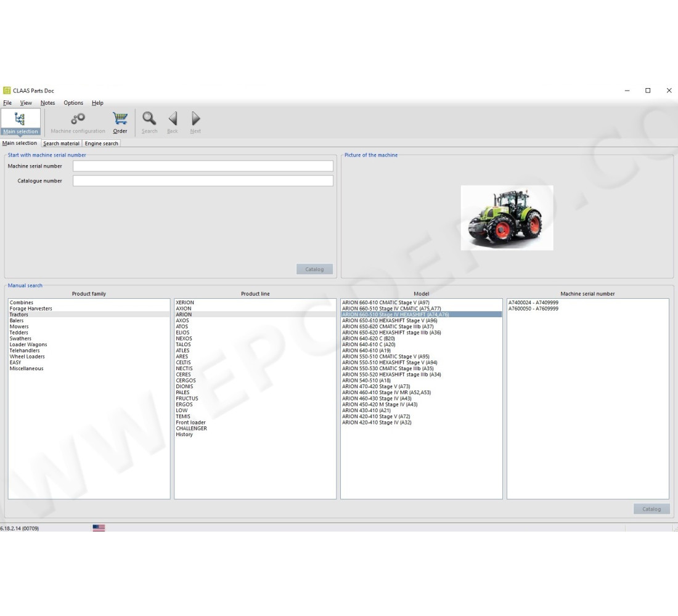Choose AXOS product line

pos(255,321)
